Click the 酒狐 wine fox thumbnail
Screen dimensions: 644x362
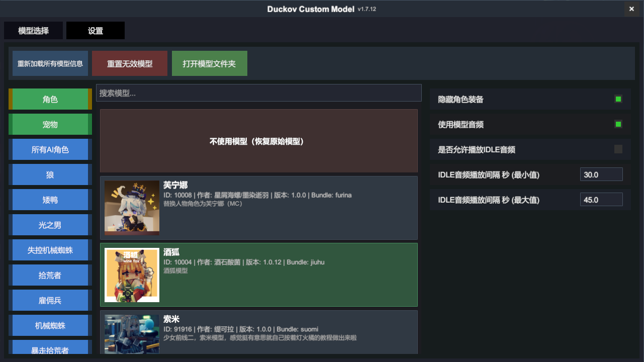click(x=132, y=275)
